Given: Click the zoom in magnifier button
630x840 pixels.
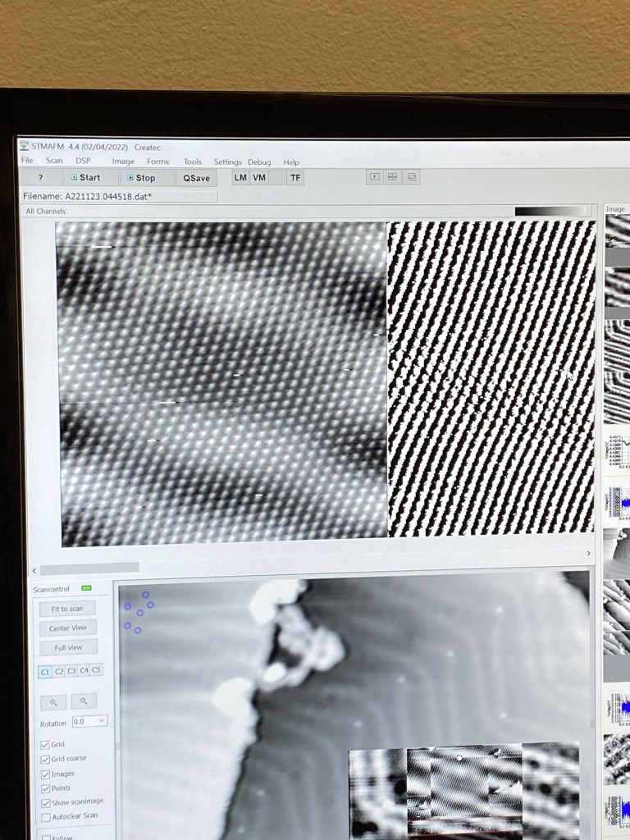Looking at the screenshot, I should tap(53, 701).
